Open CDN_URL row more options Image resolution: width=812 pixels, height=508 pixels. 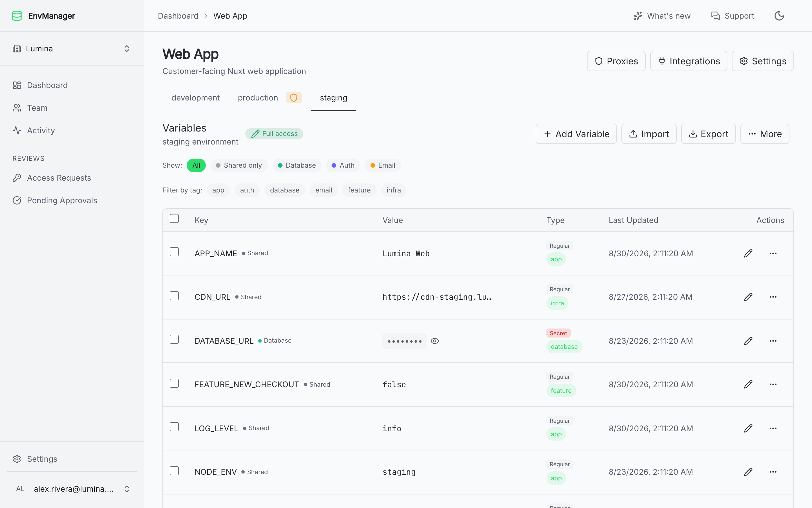pyautogui.click(x=773, y=297)
